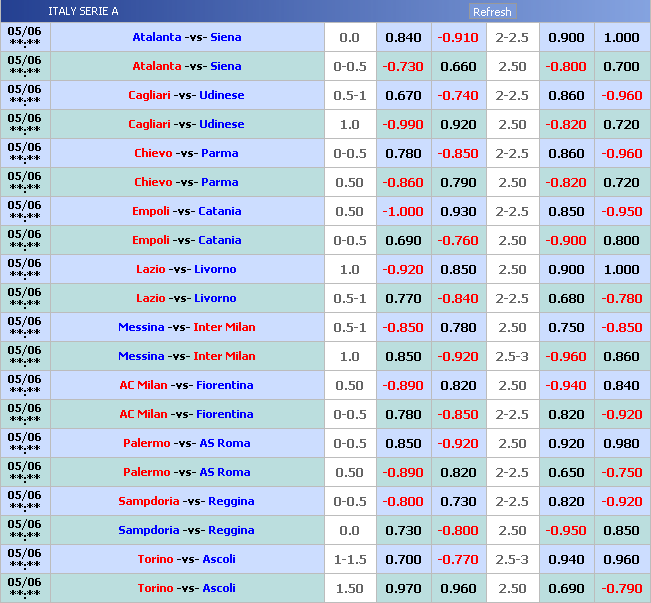Open Messina vs Inter Milan match with 0.5-1 handicap
This screenshot has width=651, height=603.
click(187, 327)
